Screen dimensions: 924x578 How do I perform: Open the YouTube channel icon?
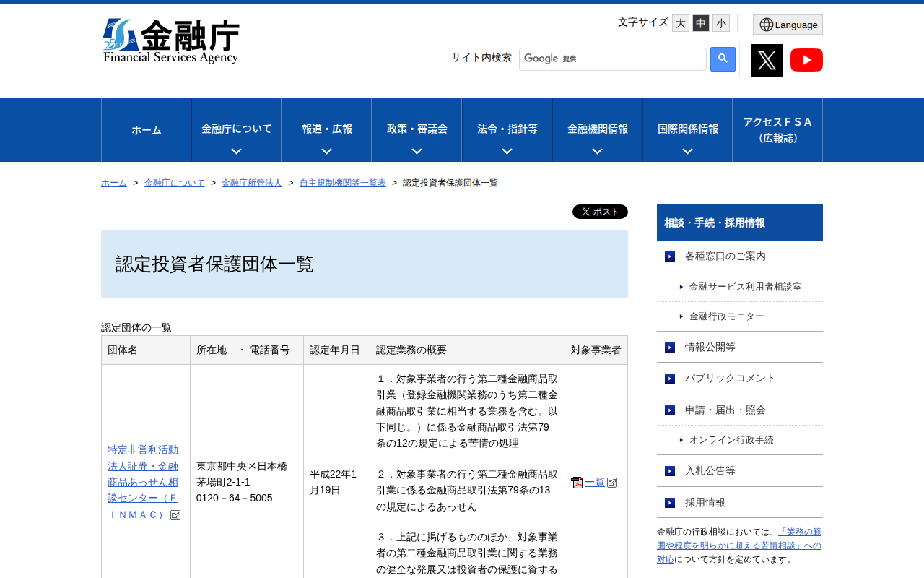[x=806, y=60]
